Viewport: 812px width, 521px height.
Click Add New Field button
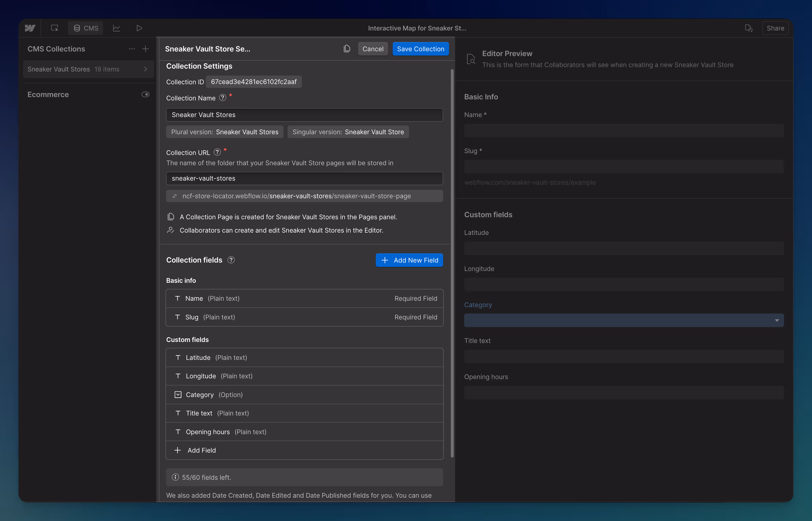(409, 260)
